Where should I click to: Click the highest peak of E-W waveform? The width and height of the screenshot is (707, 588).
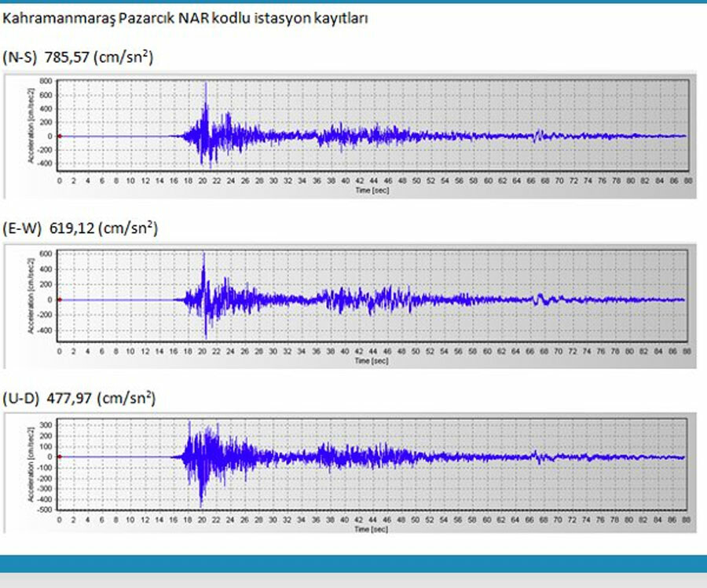tap(203, 254)
